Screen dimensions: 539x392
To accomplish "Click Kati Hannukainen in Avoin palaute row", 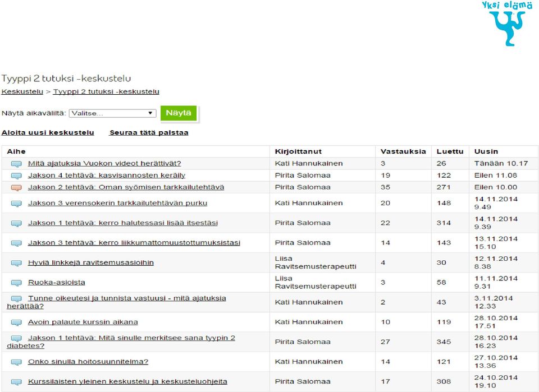I will pyautogui.click(x=309, y=322).
